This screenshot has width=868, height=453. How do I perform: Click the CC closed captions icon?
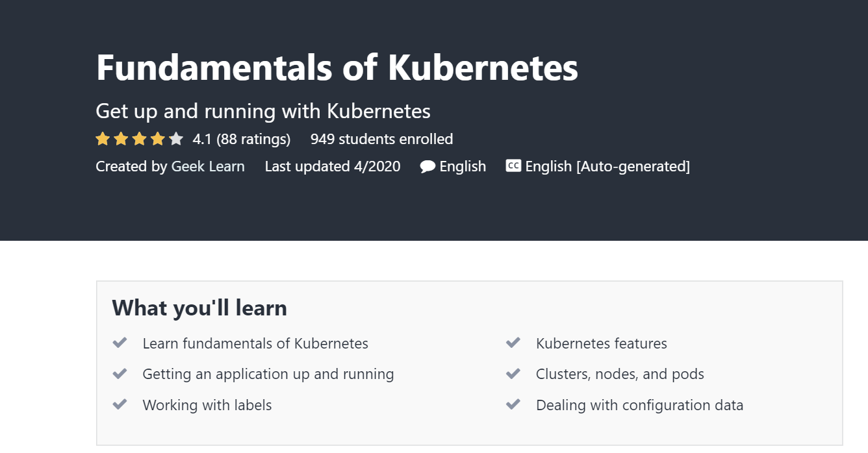click(513, 166)
